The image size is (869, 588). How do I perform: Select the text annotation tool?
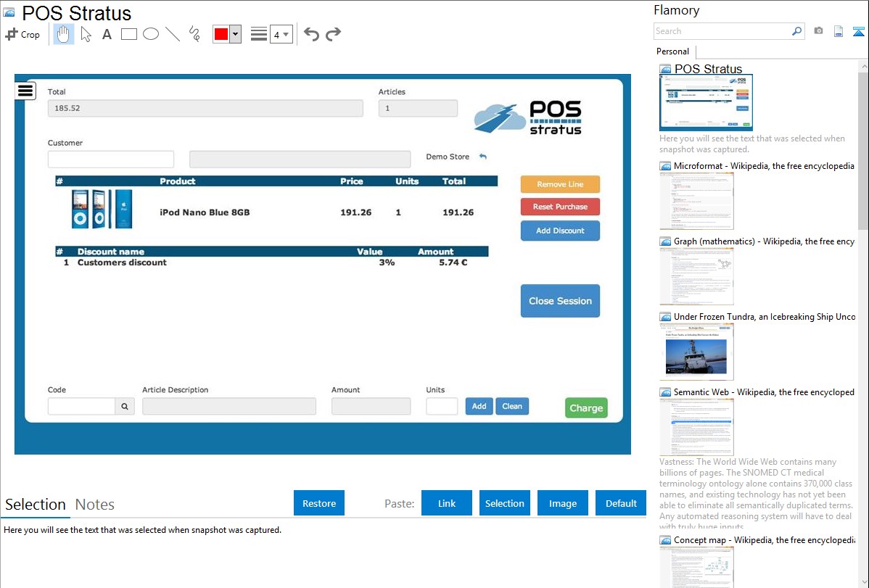[x=107, y=34]
